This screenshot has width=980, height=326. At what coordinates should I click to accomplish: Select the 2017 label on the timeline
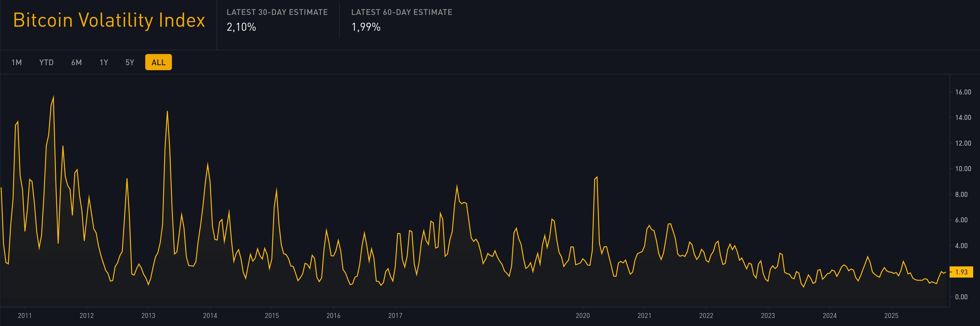395,316
